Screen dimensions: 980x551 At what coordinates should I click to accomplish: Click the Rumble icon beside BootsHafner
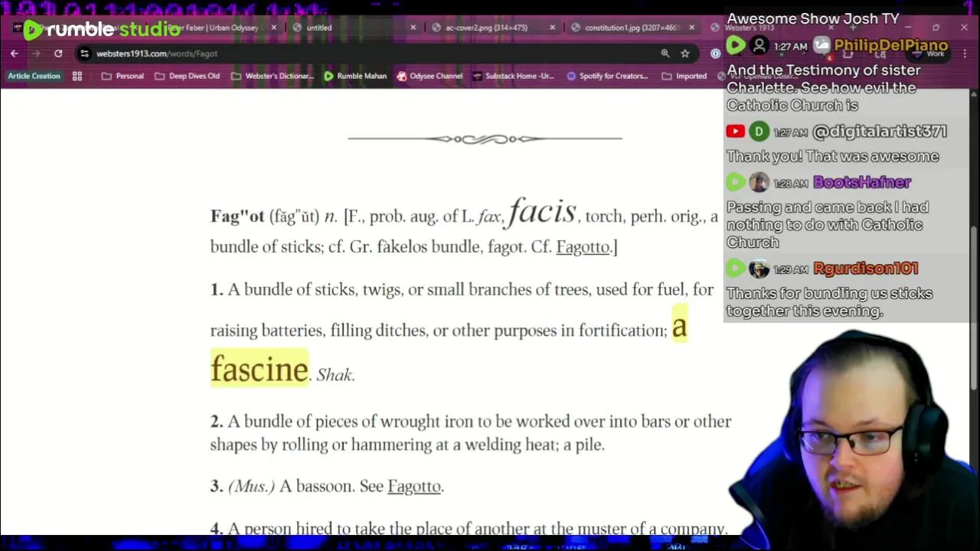(x=736, y=182)
